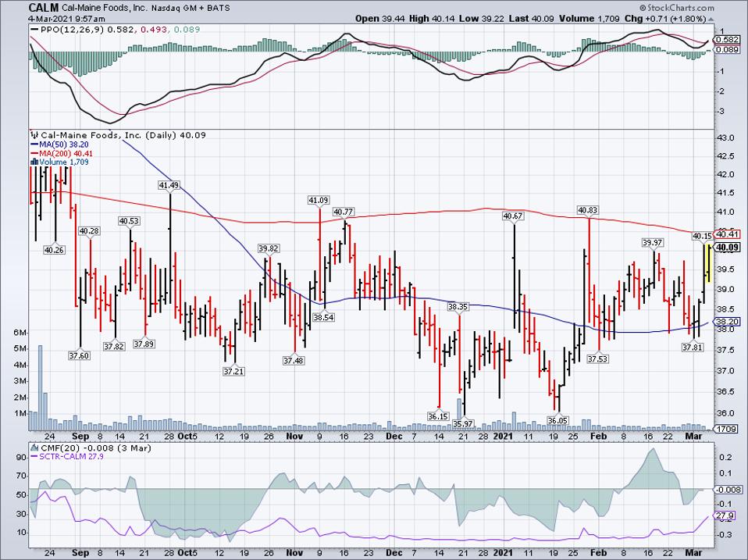Click the PPO 0.582 axis value tag

click(x=728, y=40)
